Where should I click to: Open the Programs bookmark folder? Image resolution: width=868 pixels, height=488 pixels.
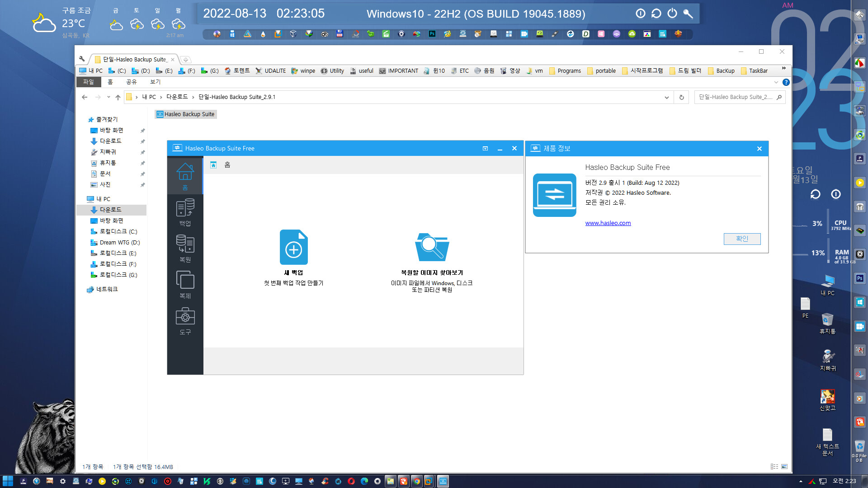(x=565, y=71)
